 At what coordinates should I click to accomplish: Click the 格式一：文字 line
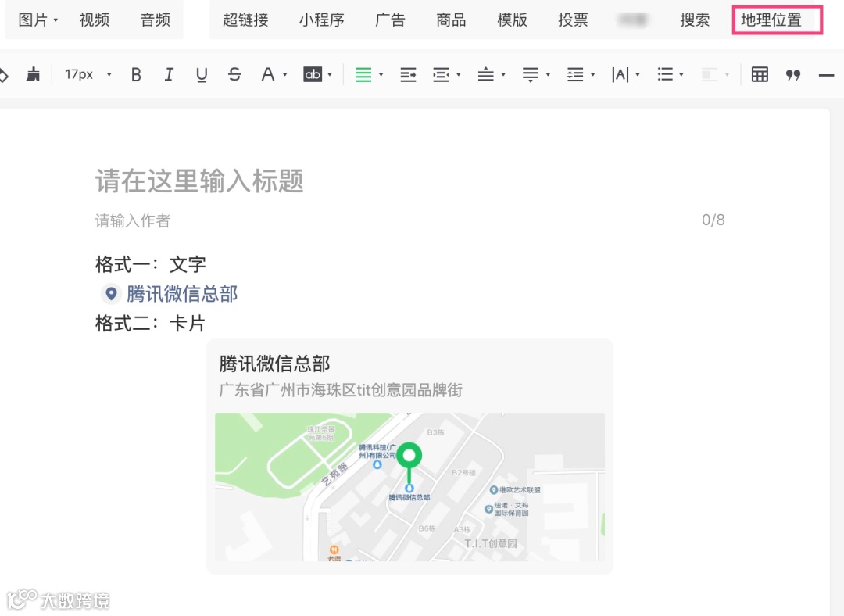coord(151,264)
